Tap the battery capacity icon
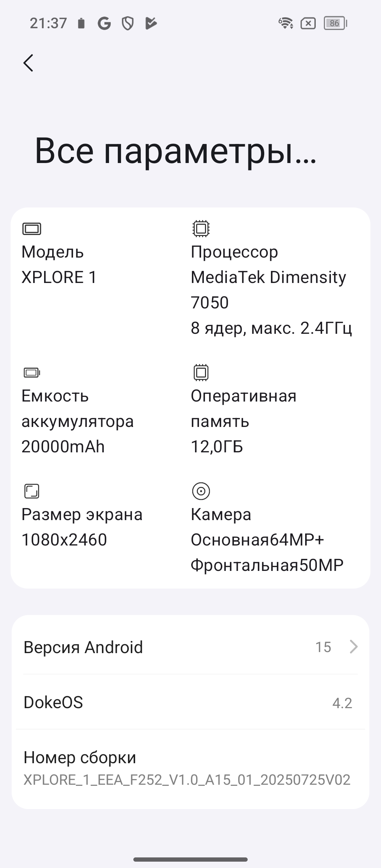 [x=32, y=372]
